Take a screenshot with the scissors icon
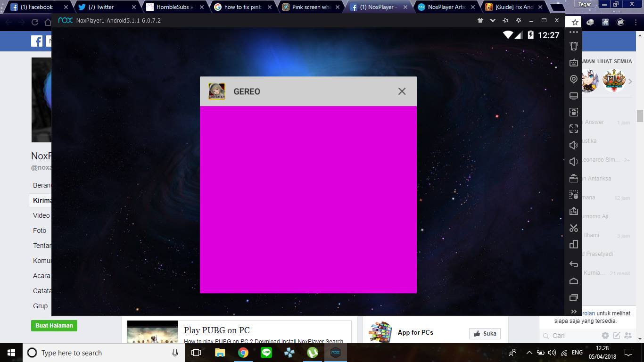 point(574,228)
